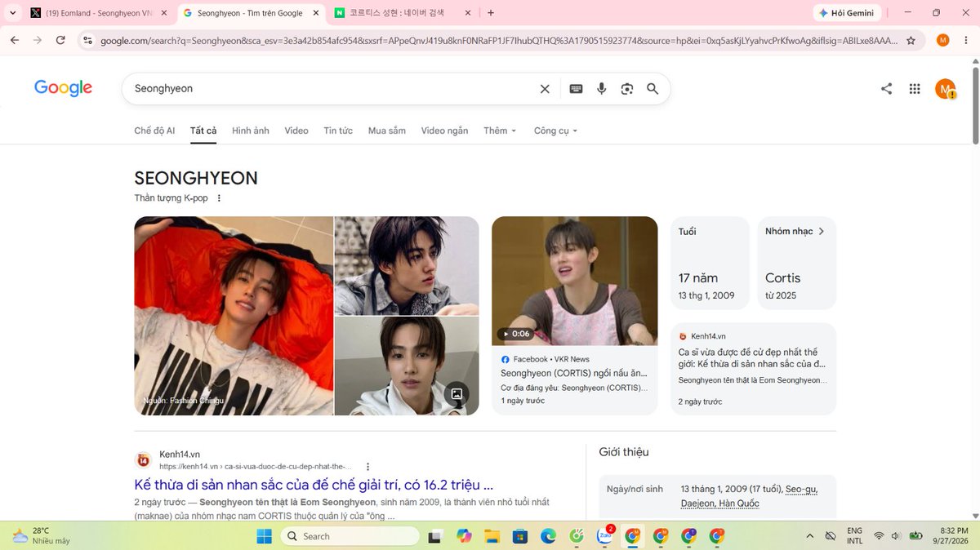
Task: Click the magnifier search submit icon
Action: click(653, 89)
